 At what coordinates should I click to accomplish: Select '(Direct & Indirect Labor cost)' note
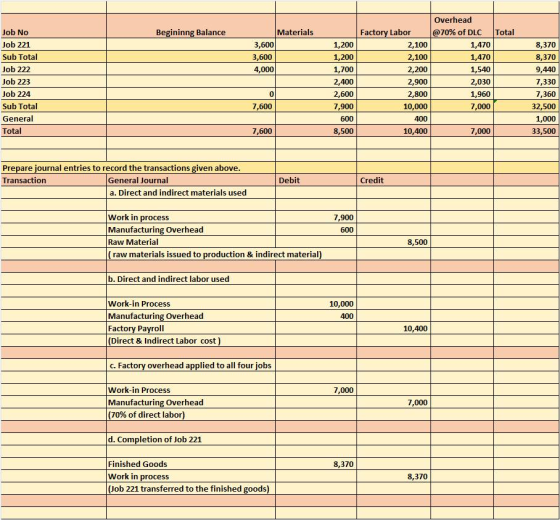tap(191, 341)
